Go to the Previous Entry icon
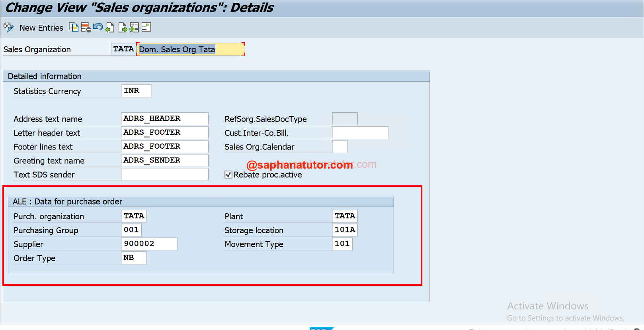Image resolution: width=644 pixels, height=330 pixels. (110, 27)
